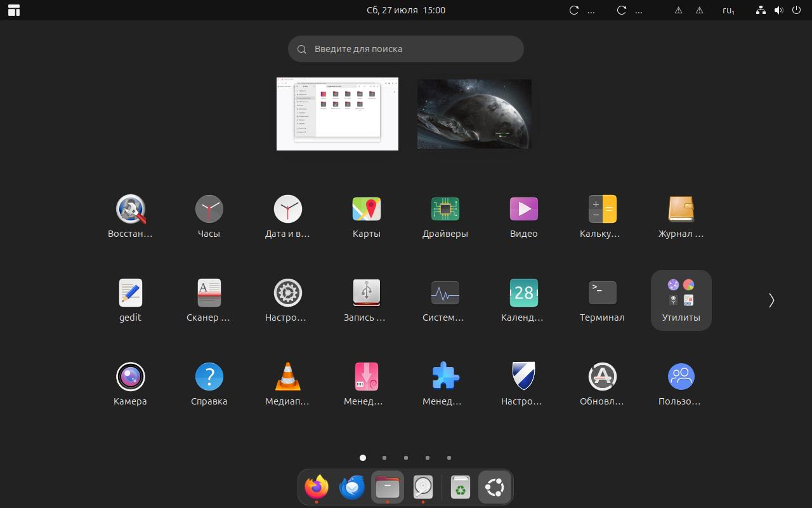Screen dimensions: 812x508
Task: Expand the Утилиты app folder
Action: point(681,300)
